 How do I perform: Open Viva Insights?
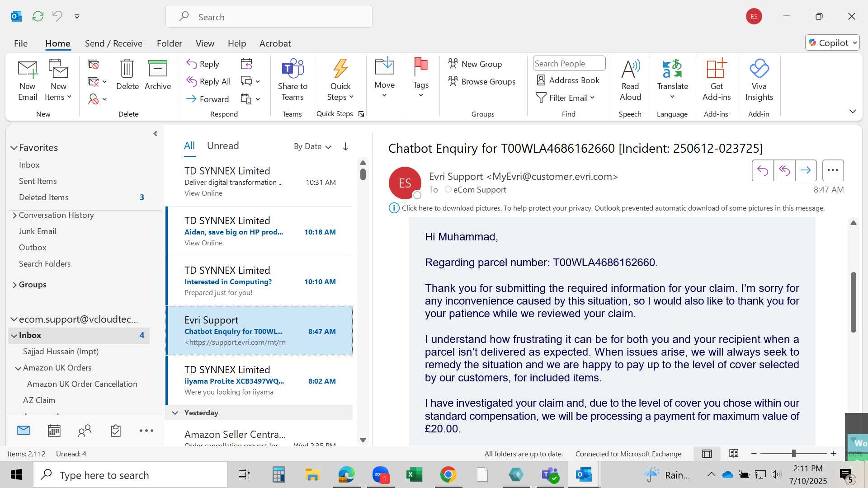click(x=759, y=80)
